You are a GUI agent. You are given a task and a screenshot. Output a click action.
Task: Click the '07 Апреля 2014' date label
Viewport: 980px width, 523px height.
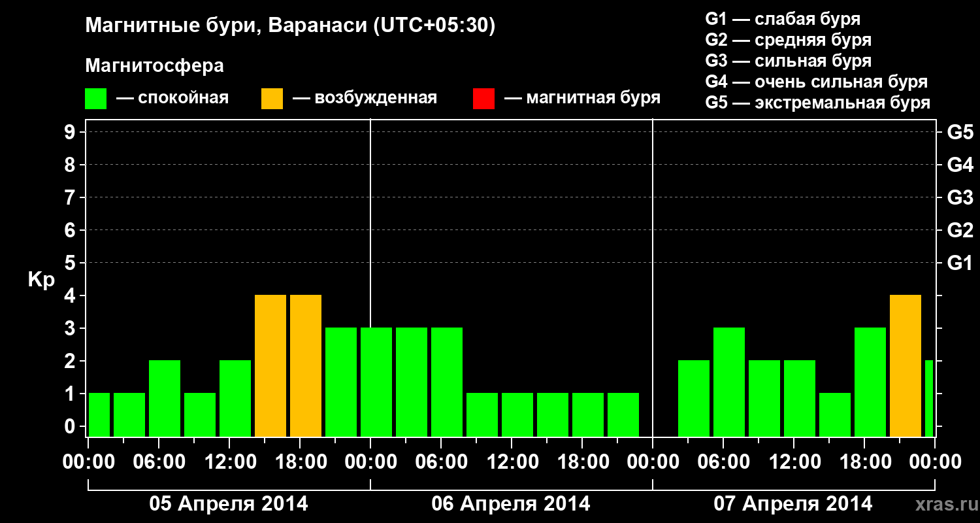(x=793, y=504)
